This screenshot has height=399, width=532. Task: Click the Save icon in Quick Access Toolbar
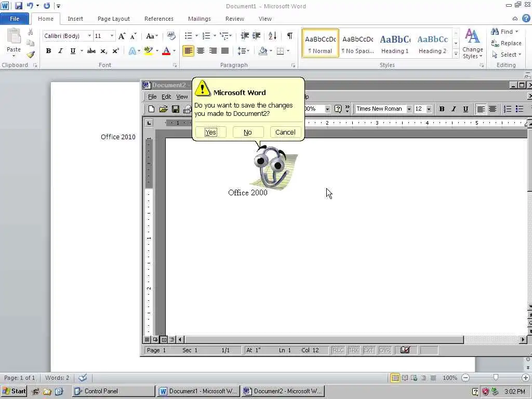click(18, 6)
